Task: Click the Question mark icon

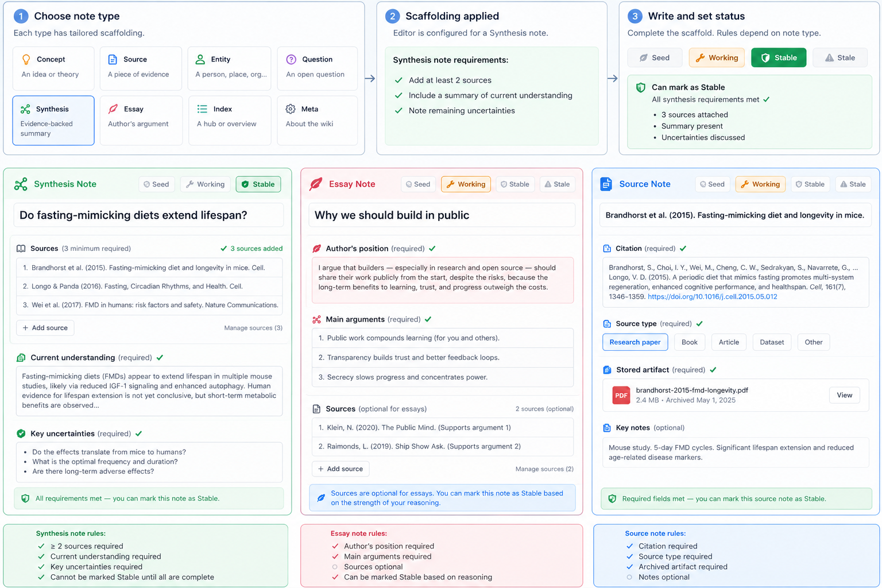Action: [x=291, y=59]
